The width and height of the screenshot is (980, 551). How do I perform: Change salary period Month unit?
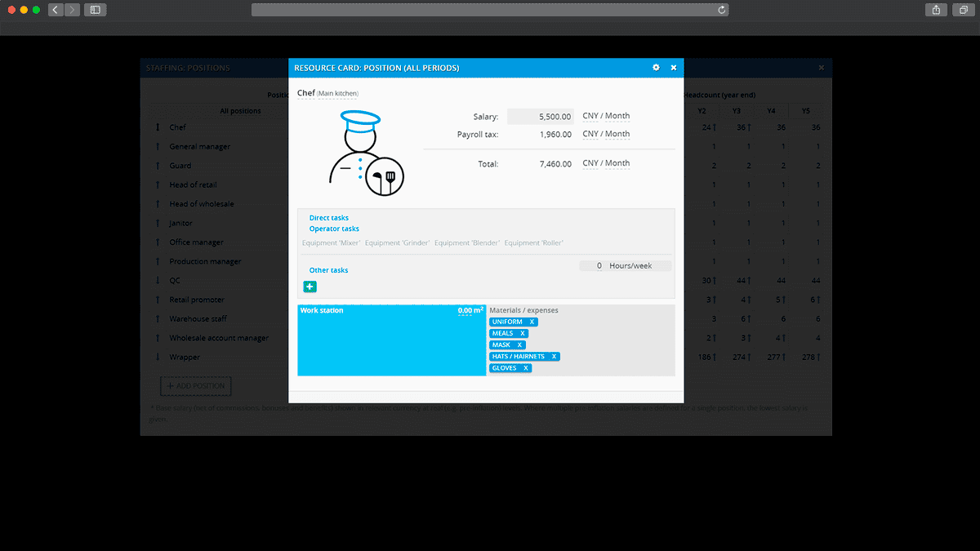(617, 116)
